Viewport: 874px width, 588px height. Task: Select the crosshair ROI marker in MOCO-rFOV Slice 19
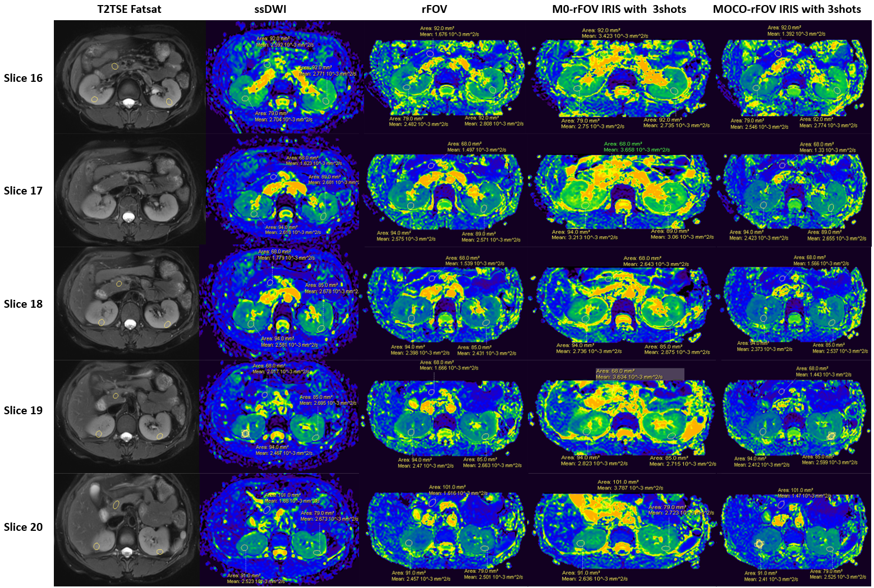(831, 435)
